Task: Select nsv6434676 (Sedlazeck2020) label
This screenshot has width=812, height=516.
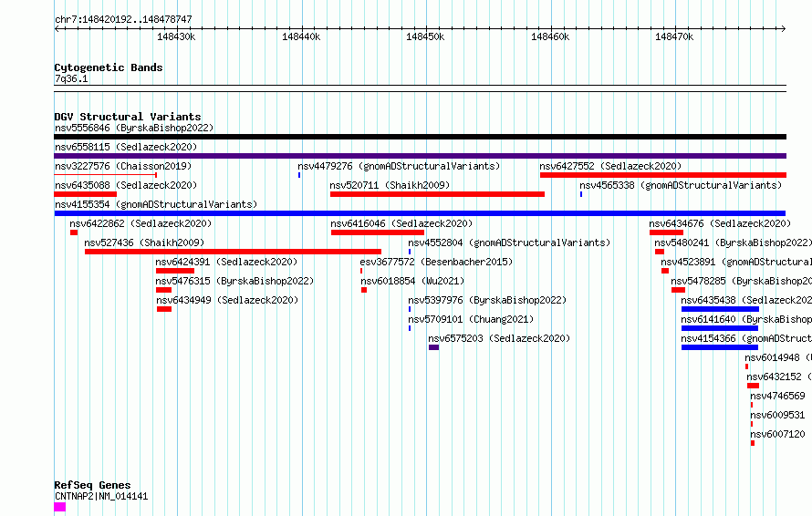Action: [720, 223]
